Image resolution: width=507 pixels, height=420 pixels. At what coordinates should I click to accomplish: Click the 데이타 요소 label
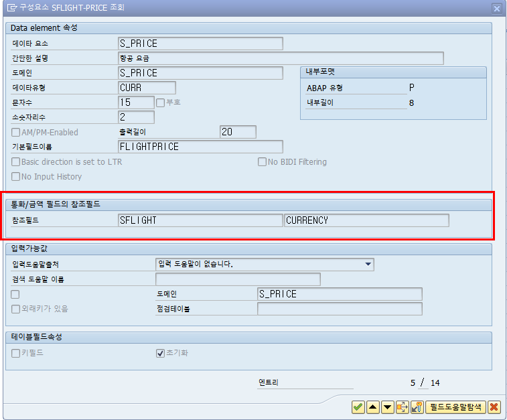coord(30,44)
